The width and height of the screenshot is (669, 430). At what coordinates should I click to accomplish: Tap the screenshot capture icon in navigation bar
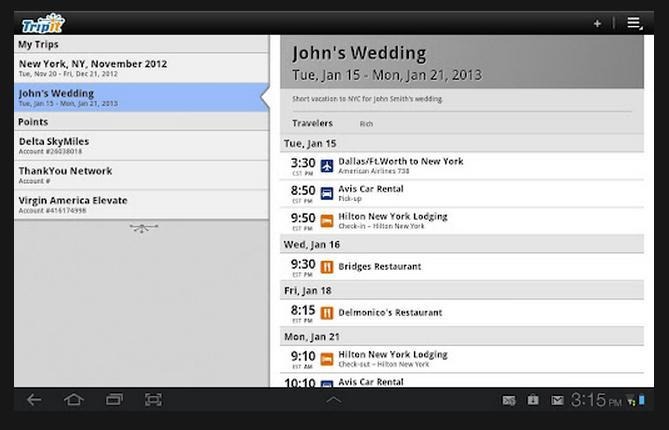[153, 400]
